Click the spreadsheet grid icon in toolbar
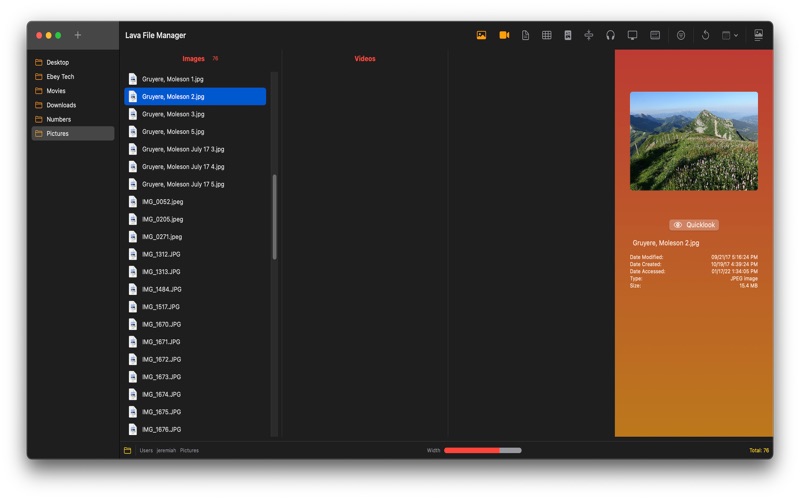 point(547,35)
